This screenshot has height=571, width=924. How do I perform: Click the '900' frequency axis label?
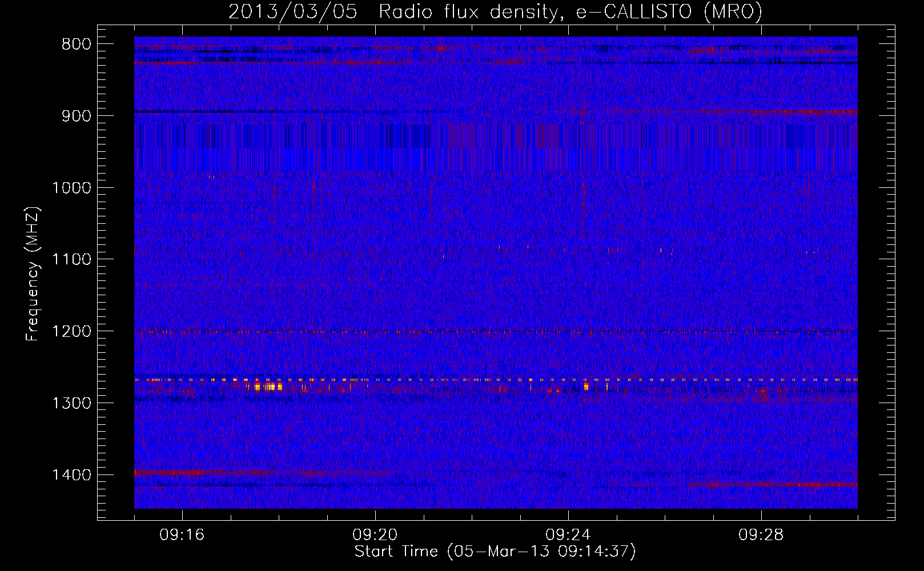click(77, 116)
